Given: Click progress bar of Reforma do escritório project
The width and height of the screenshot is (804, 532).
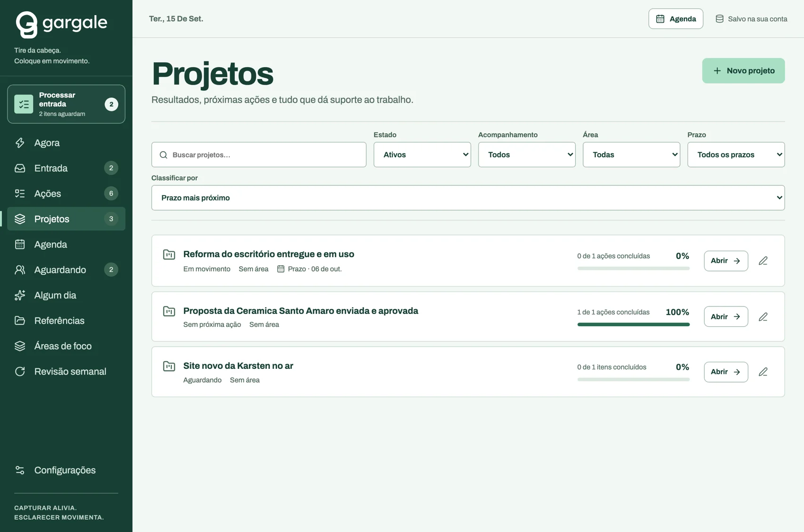Looking at the screenshot, I should click(x=633, y=268).
